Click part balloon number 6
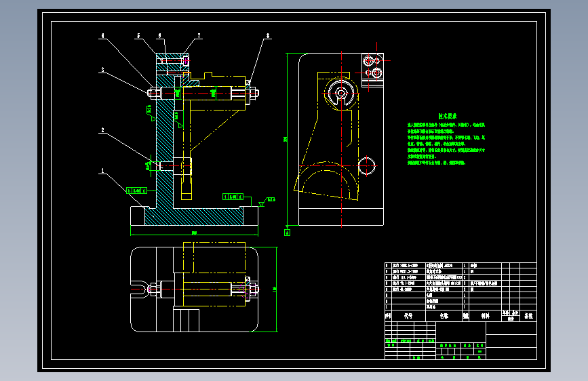 tap(160, 36)
